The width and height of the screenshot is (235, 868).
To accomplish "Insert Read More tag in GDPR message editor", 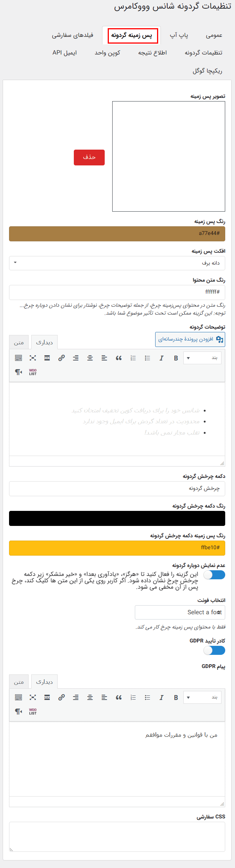I will coord(47,697).
